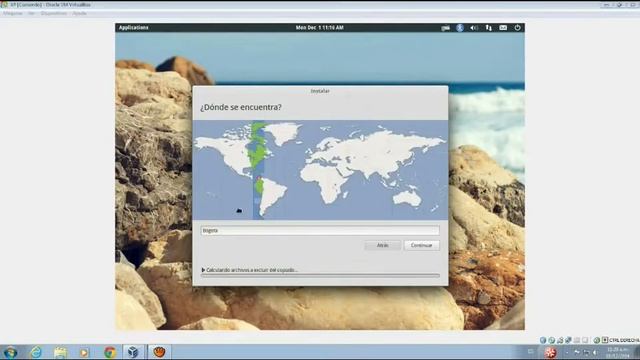The height and width of the screenshot is (360, 640).
Task: Click the speaker icon in the Windows system tray
Action: 596,352
